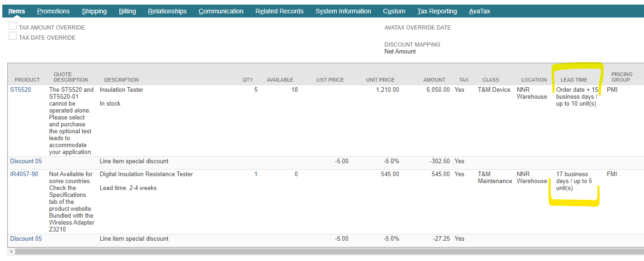Open the ST5520 product link

(21, 90)
